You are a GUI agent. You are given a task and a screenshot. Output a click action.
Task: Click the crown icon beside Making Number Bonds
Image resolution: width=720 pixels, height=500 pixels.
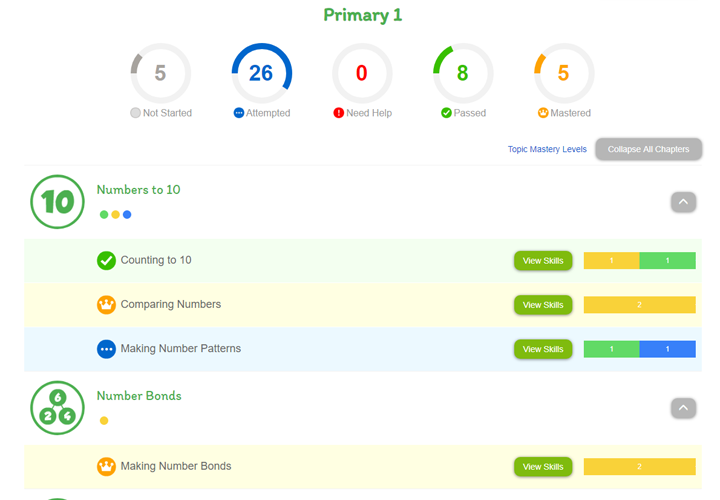(106, 466)
